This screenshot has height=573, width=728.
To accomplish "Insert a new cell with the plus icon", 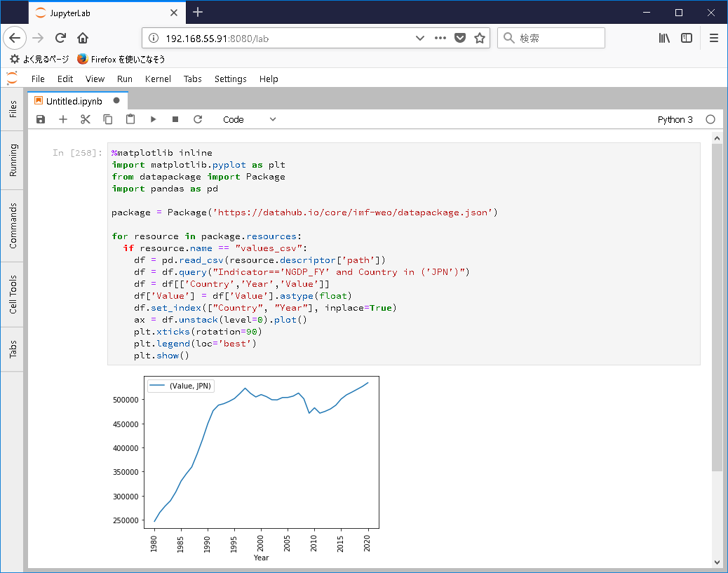I will (63, 119).
